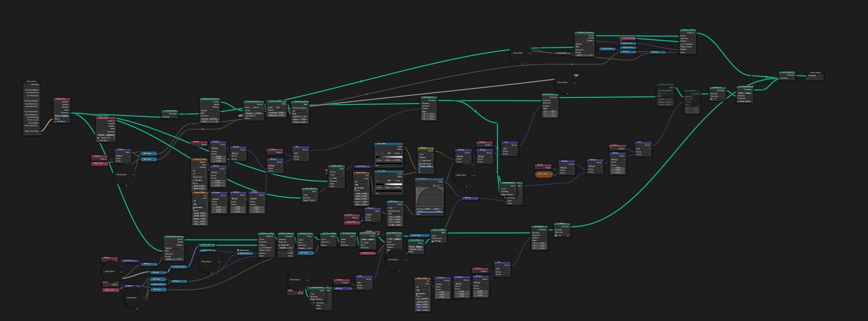Click Level field on the active Subdivision Surface node
The width and height of the screenshot is (868, 321).
click(x=300, y=116)
